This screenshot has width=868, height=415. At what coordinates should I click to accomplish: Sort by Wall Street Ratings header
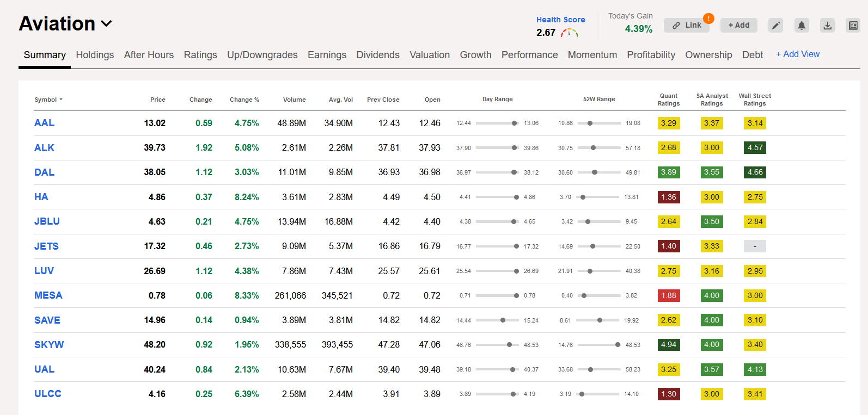coord(755,100)
